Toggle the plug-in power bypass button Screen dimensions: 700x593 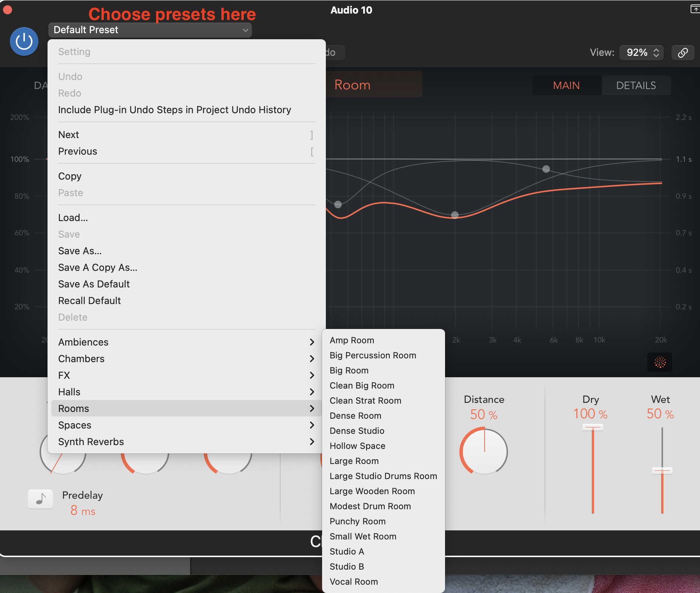[x=24, y=41]
